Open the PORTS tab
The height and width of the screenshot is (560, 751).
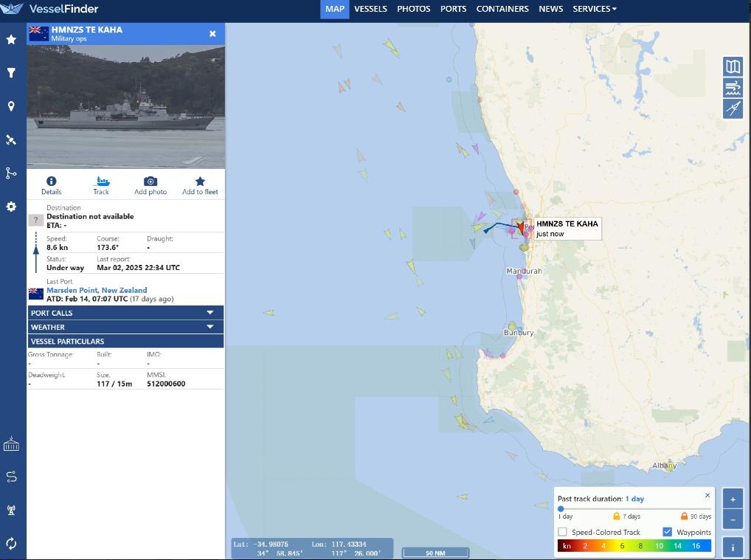pos(453,9)
